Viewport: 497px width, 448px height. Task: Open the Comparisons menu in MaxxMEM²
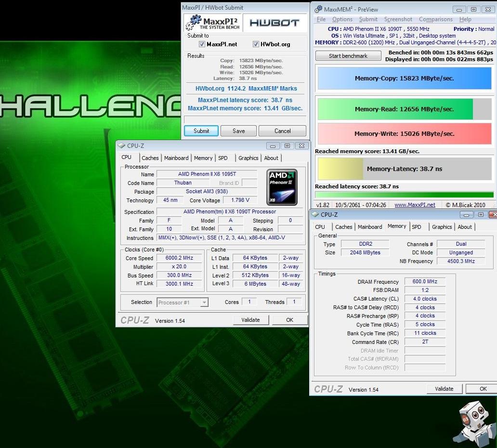tap(436, 19)
